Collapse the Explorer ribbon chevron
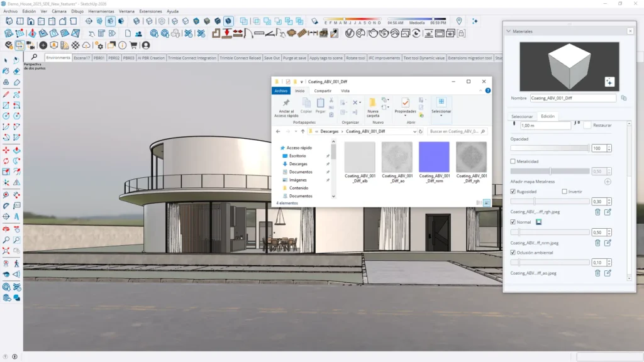The image size is (644, 362). click(x=480, y=90)
